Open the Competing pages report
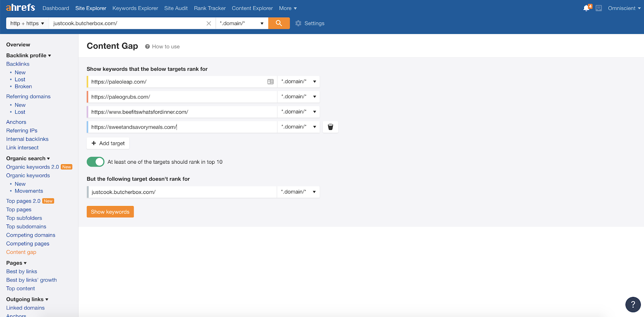Screen dimensions: 644x317 tap(28, 243)
